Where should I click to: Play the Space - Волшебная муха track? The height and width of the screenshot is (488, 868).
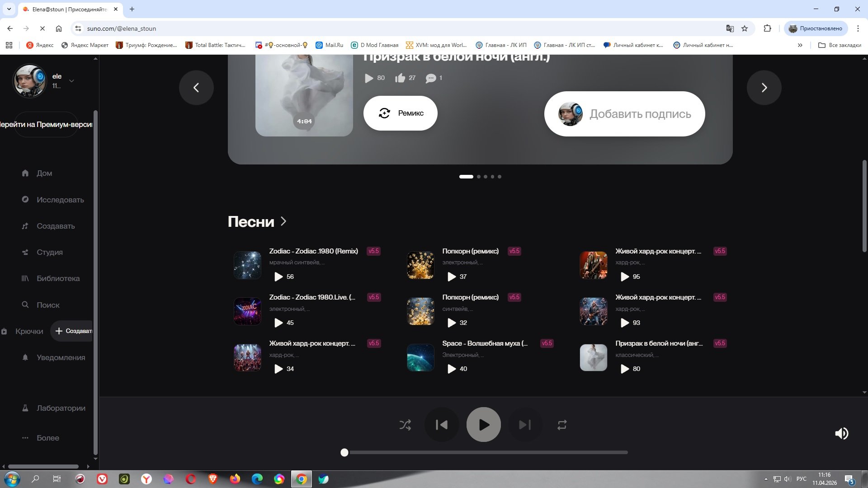451,369
